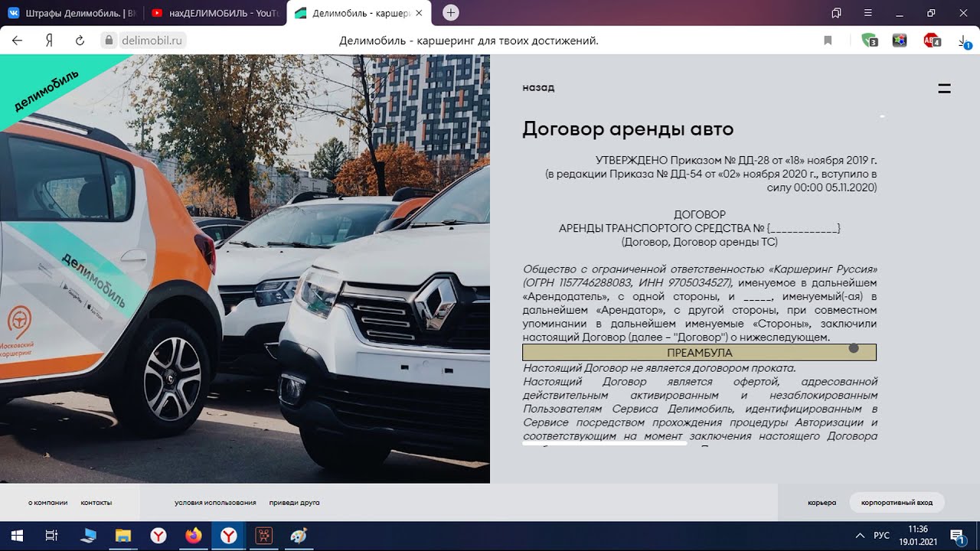The width and height of the screenshot is (980, 551).
Task: Open browser downloads arrow icon
Action: [x=964, y=41]
